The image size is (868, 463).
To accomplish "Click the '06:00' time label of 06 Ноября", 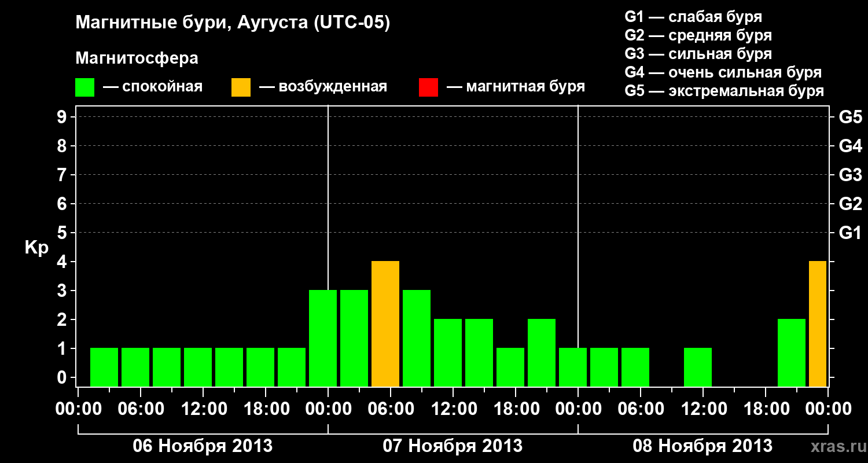I will click(x=141, y=409).
